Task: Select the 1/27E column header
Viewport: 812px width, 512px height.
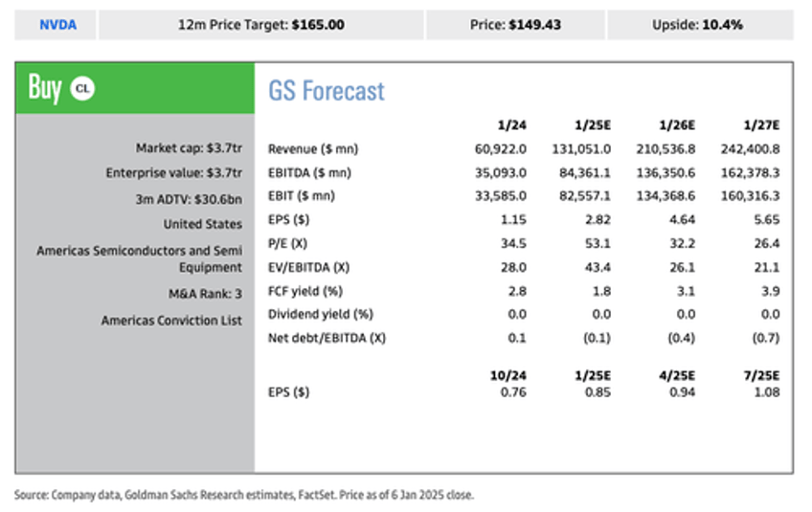Action: (x=760, y=124)
